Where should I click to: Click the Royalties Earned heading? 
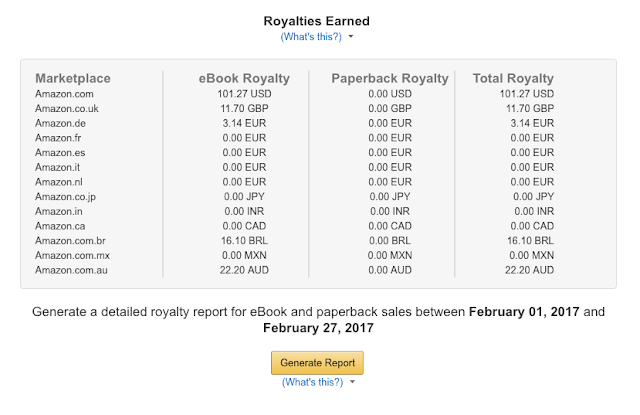318,20
